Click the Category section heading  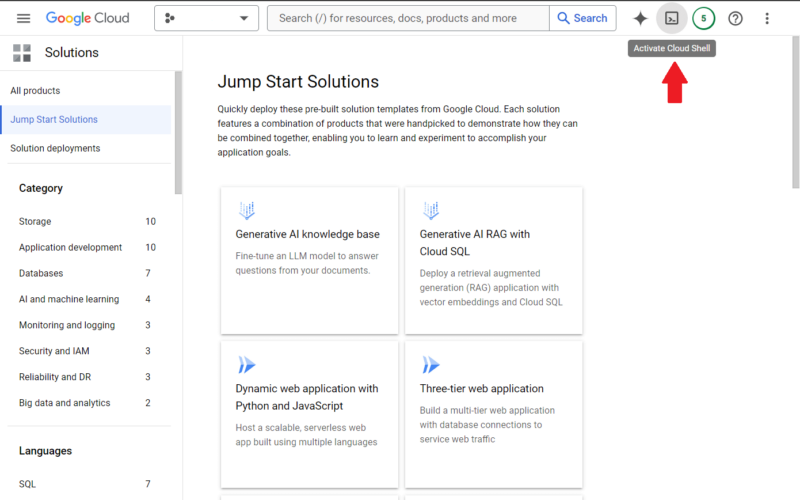(41, 188)
